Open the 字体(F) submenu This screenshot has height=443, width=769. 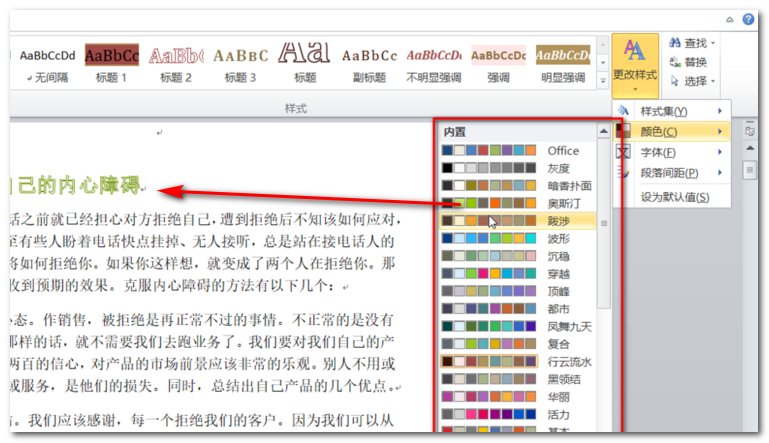coord(671,152)
